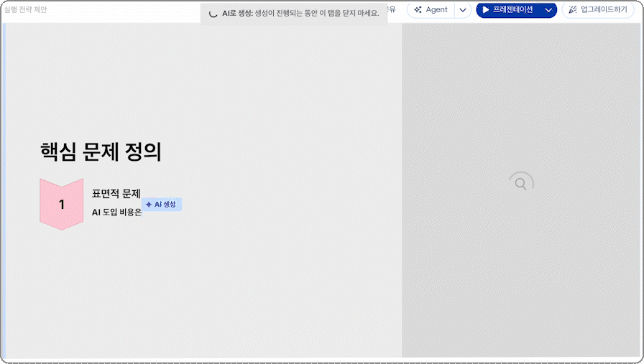Select the pink numbered shape labeled 1
The image size is (644, 364).
pos(61,205)
